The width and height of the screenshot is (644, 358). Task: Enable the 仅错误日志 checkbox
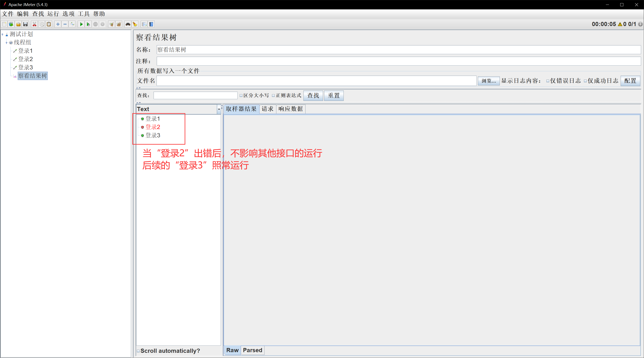coord(548,81)
